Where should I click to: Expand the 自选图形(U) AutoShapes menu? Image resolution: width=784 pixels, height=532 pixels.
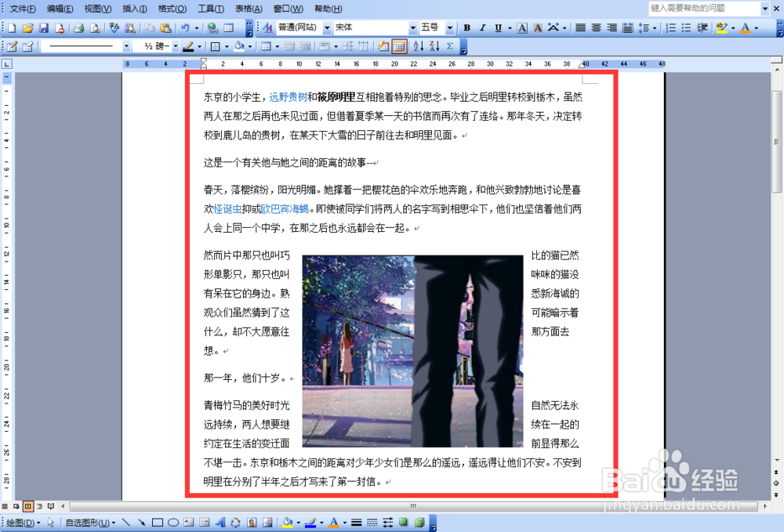tap(90, 523)
